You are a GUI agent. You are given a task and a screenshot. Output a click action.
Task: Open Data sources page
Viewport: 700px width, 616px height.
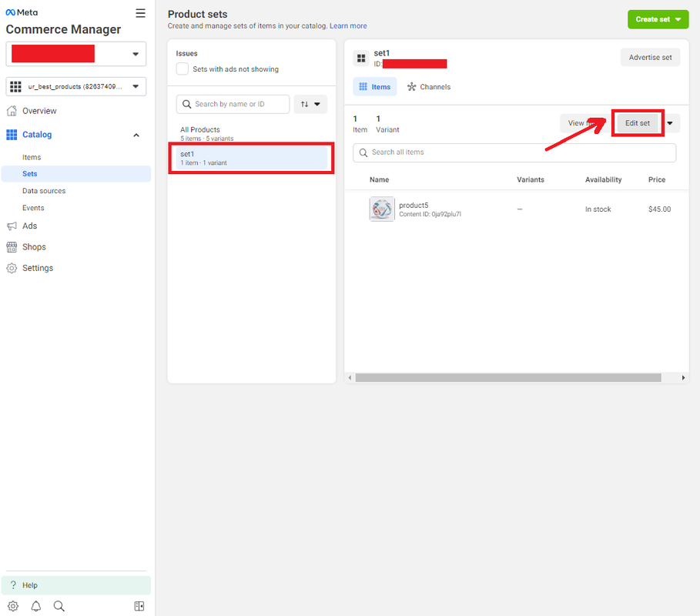click(44, 191)
